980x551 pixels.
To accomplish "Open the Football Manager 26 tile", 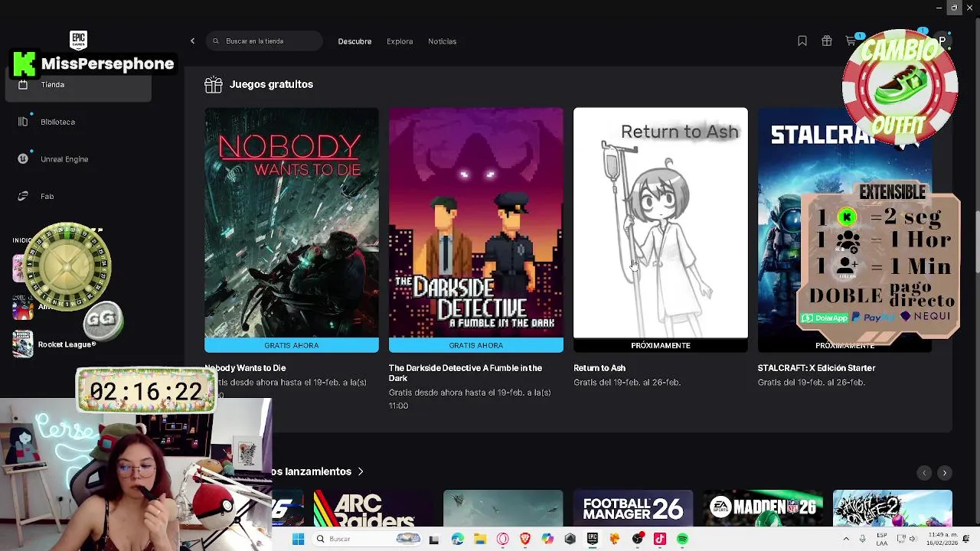I will pyautogui.click(x=633, y=509).
